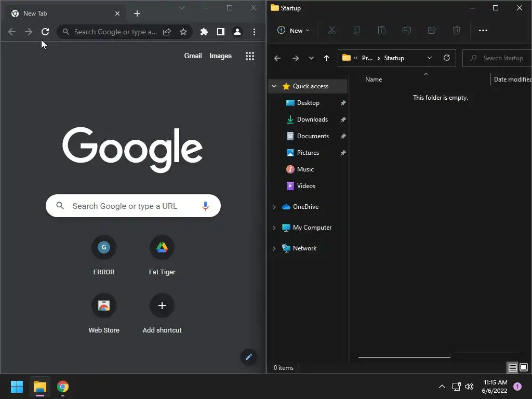Go back in File Explorer
The width and height of the screenshot is (532, 399).
(x=277, y=58)
